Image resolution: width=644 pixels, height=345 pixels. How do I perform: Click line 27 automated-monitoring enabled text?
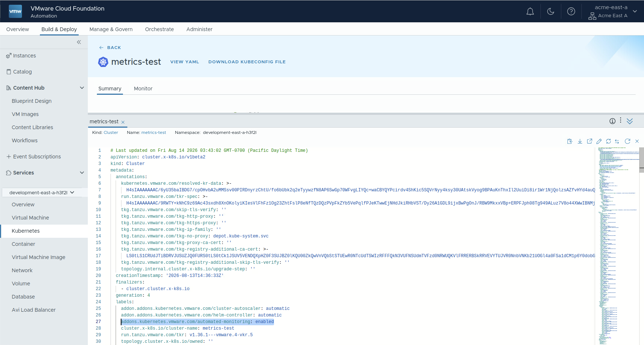coord(198,322)
